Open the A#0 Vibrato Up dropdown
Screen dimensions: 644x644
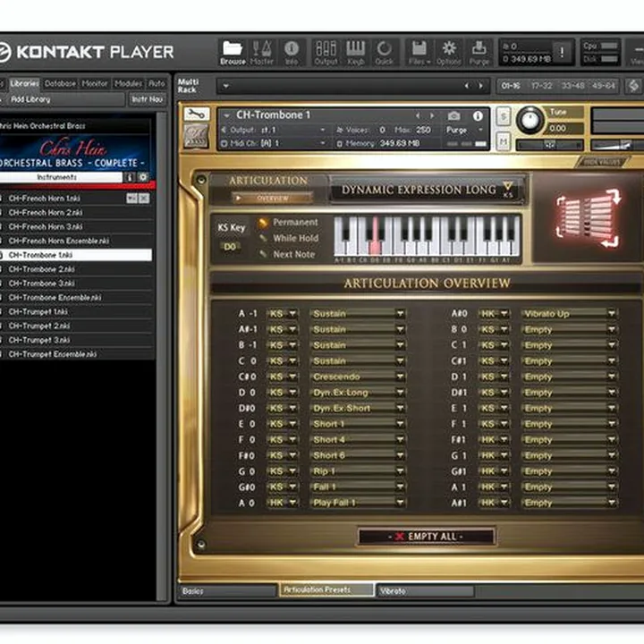coord(569,314)
